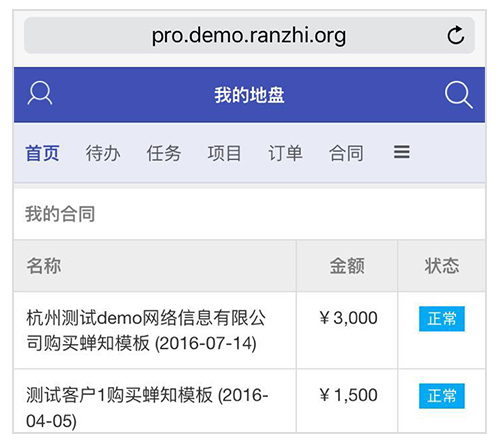This screenshot has height=443, width=500.
Task: Switch to the 合同 tab
Action: pos(346,153)
